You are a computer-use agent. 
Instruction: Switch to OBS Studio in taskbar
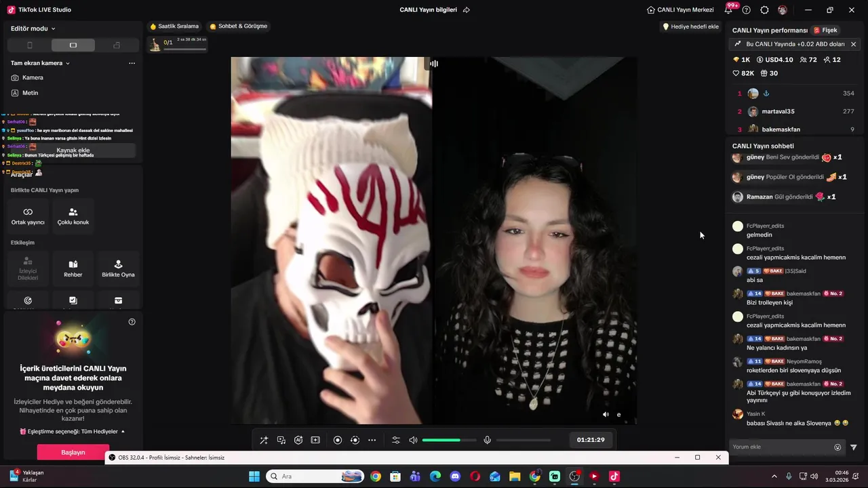(574, 476)
